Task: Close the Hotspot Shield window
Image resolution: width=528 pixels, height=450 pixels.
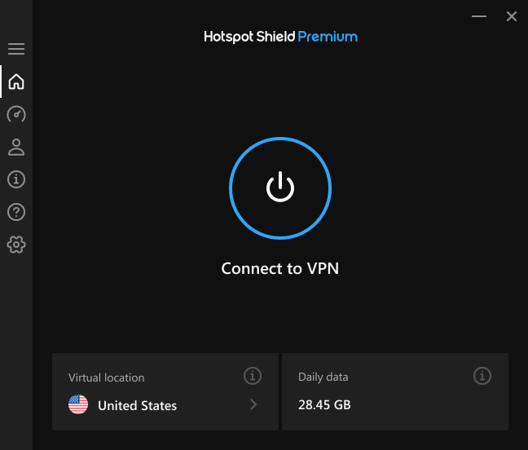Action: 512,16
